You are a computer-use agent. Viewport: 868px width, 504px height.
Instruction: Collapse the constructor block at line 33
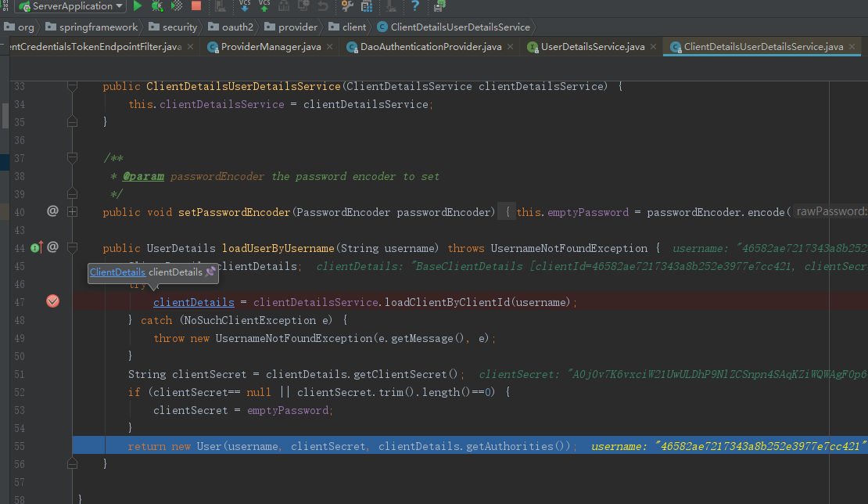tap(72, 86)
